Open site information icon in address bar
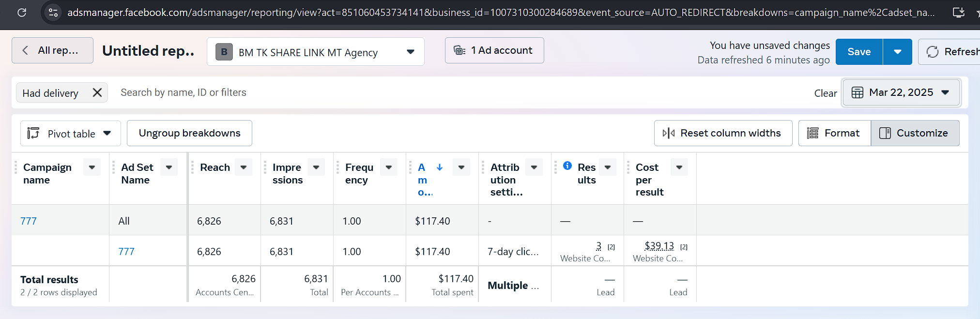The image size is (980, 319). click(x=53, y=13)
